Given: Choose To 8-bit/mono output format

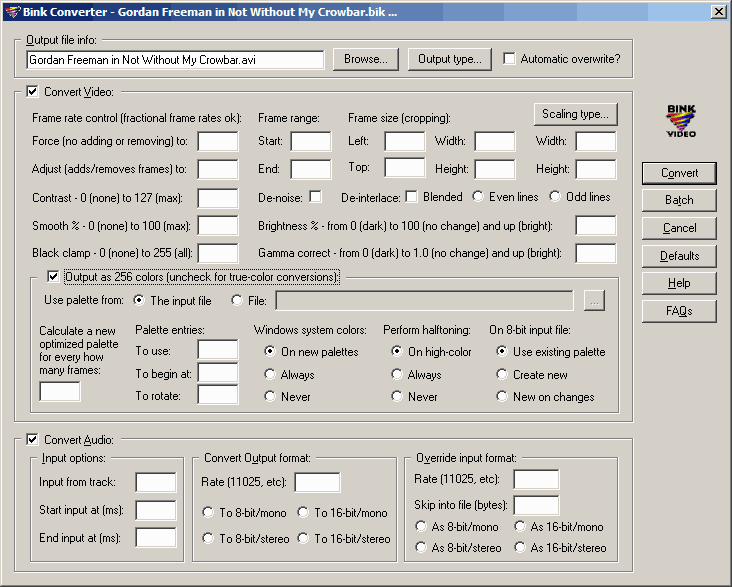Looking at the screenshot, I should click(208, 512).
